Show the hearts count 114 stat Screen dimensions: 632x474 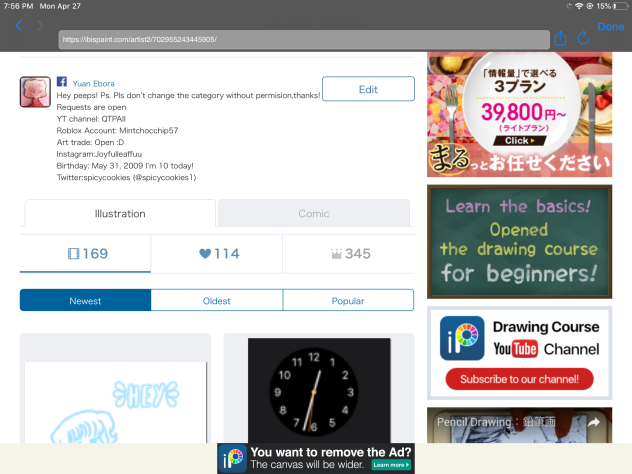(x=218, y=254)
